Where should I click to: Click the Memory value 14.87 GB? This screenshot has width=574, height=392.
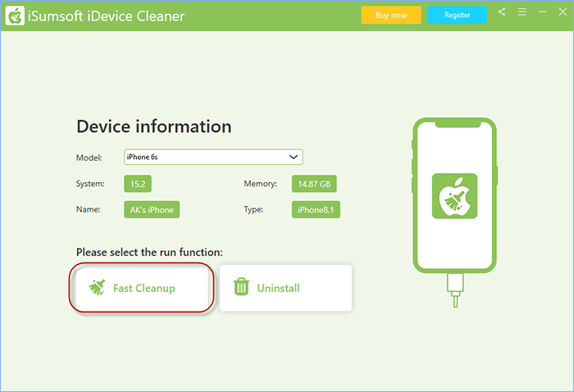tap(314, 184)
